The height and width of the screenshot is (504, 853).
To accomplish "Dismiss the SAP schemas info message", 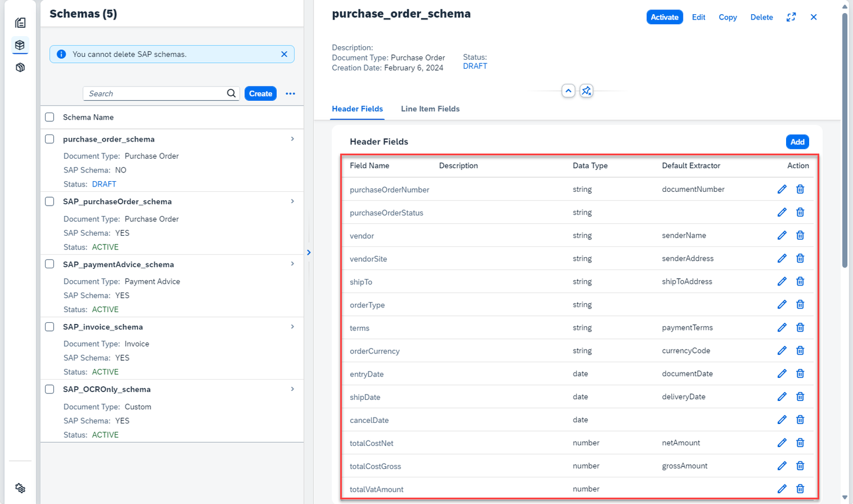I will click(284, 54).
